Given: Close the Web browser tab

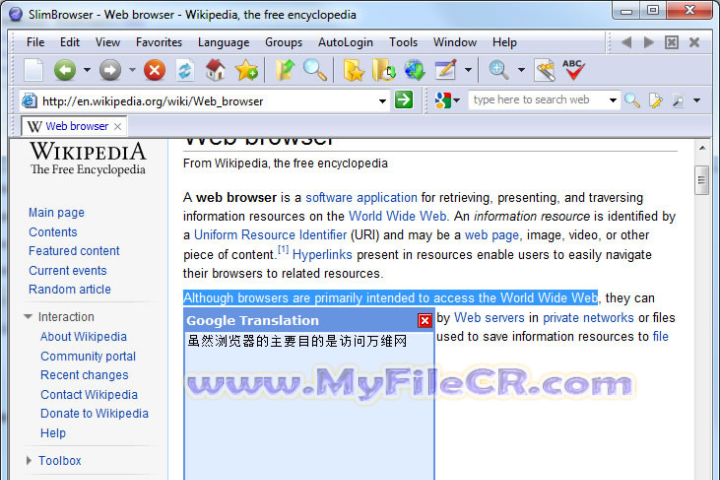Looking at the screenshot, I should 118,126.
